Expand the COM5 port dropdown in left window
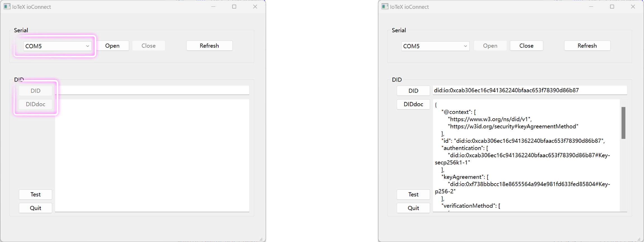Screen dimensions: 644x242 87,46
